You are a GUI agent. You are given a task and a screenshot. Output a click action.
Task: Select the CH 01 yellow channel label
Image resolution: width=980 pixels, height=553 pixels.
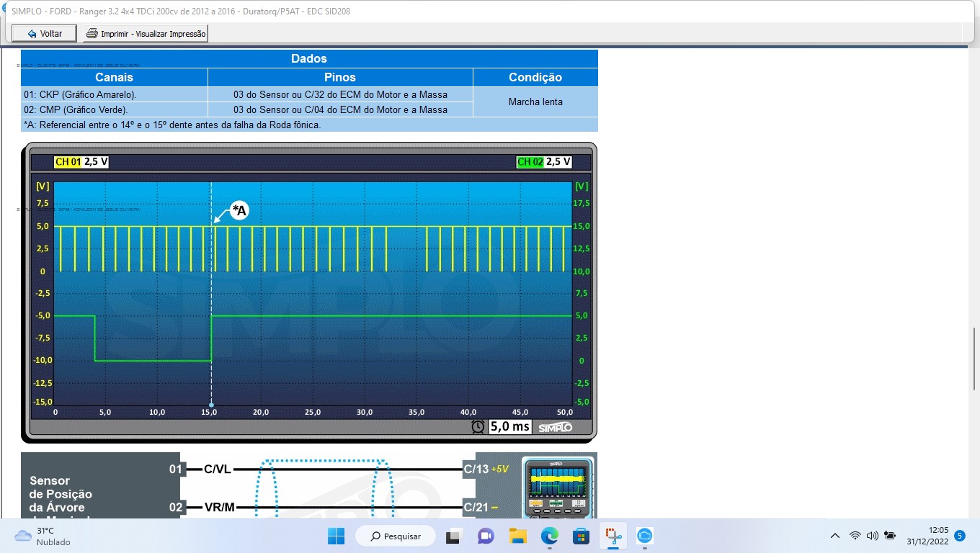click(x=68, y=162)
